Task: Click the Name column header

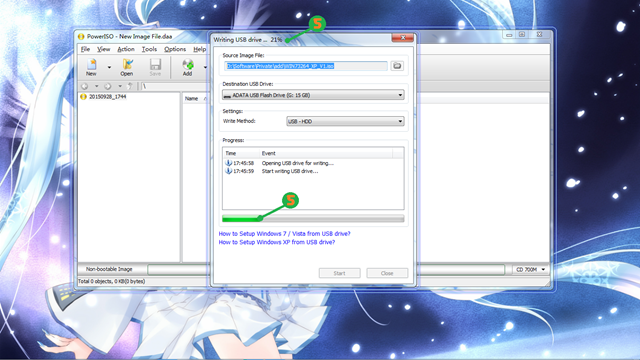Action: coord(191,98)
